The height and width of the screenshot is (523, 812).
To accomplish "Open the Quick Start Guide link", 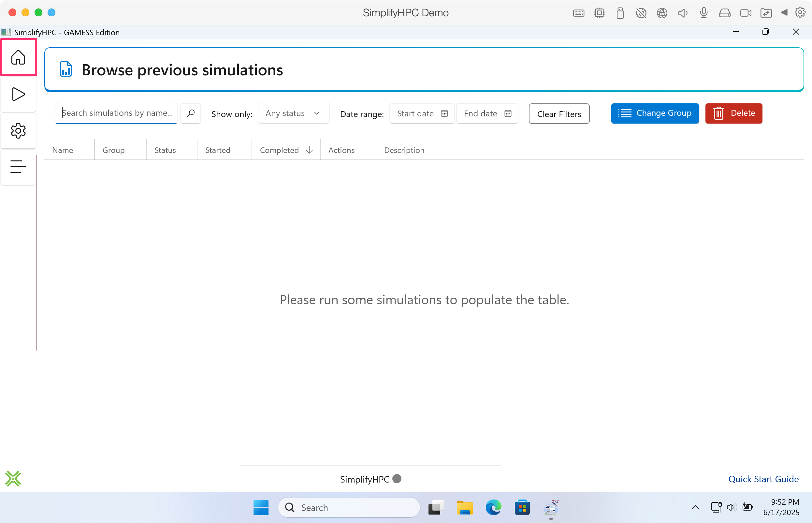I will pyautogui.click(x=763, y=479).
